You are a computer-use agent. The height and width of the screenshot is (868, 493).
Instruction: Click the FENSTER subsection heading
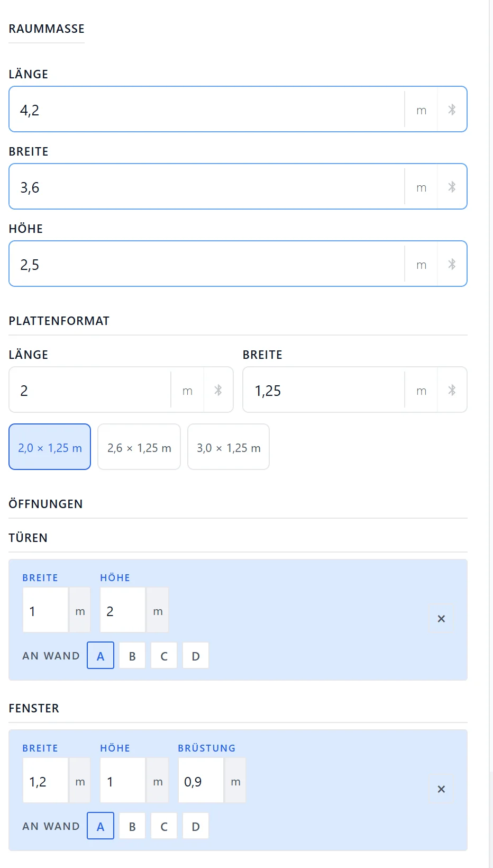click(x=34, y=708)
